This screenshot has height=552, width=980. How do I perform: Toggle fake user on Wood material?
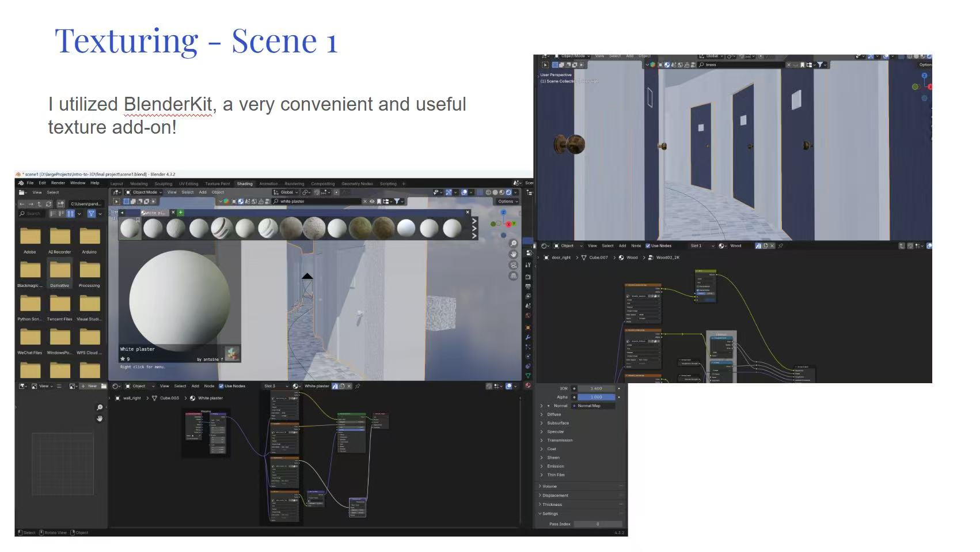point(758,246)
